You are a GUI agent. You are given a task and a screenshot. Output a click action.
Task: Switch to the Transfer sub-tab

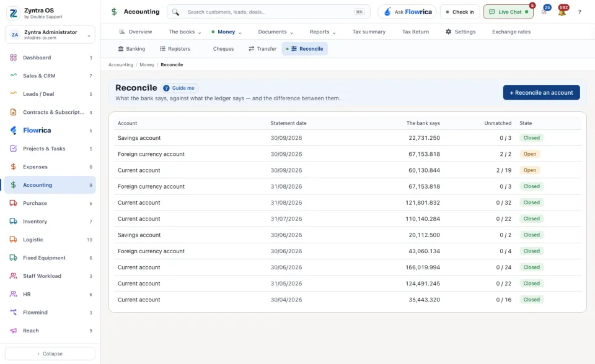pos(262,49)
